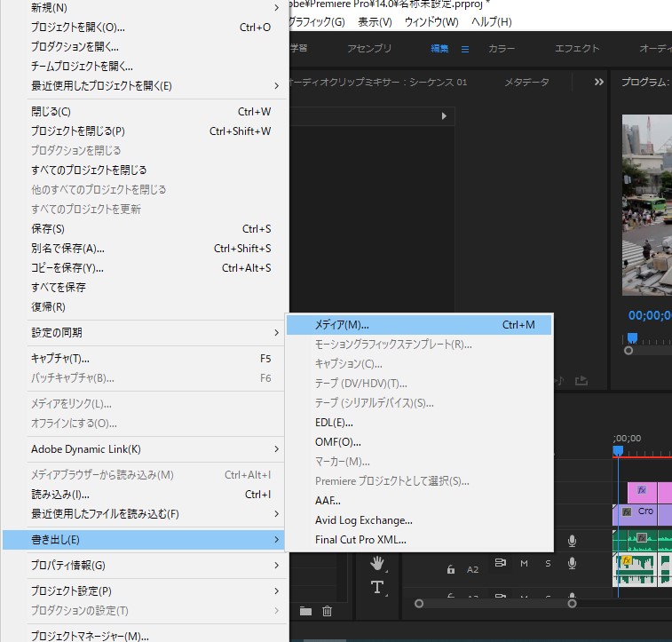Open the ヘルプ(H) menu in menu bar
This screenshot has height=642, width=672.
(492, 22)
